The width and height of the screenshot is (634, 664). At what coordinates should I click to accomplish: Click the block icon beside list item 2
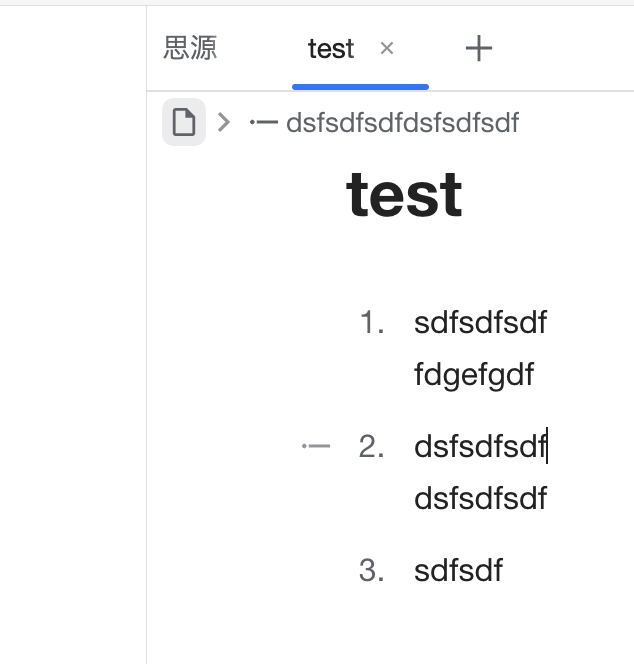coord(316,446)
